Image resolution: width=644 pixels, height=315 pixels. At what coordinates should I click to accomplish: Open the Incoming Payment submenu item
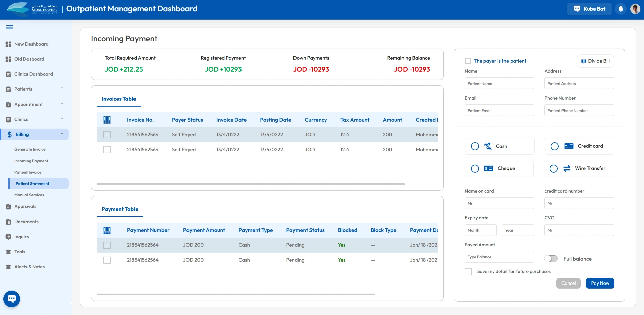(31, 161)
